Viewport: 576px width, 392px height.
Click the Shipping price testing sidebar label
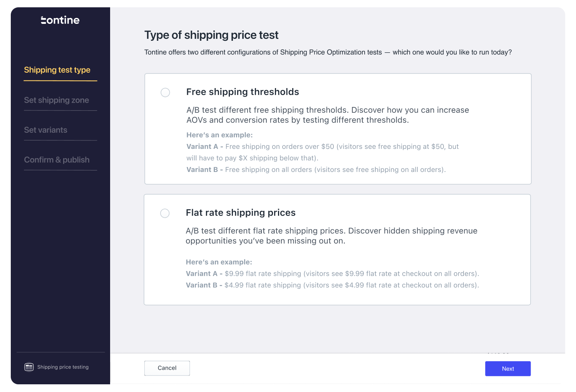click(63, 367)
